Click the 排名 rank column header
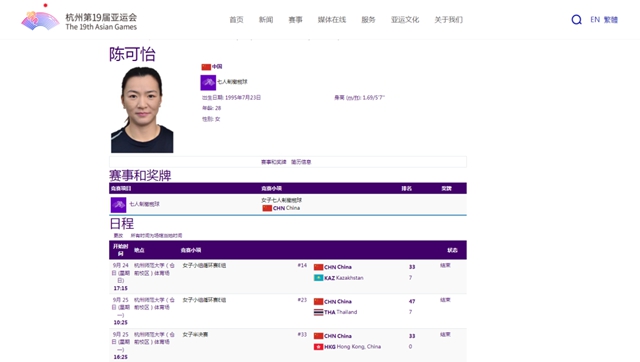The image size is (640, 362). pos(407,189)
